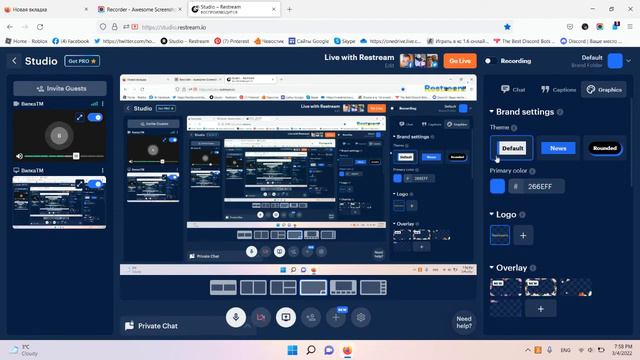The height and width of the screenshot is (360, 640).
Task: Collapse the Logo section
Action: 492,214
